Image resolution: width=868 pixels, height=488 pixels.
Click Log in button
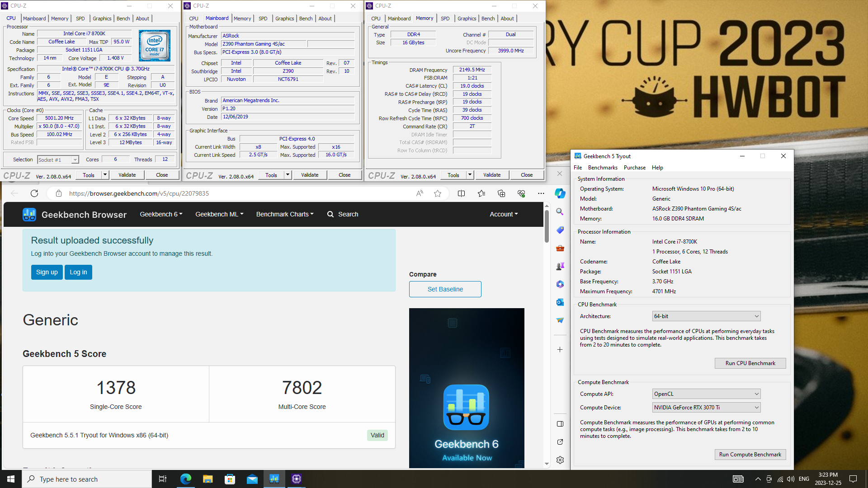pyautogui.click(x=78, y=272)
